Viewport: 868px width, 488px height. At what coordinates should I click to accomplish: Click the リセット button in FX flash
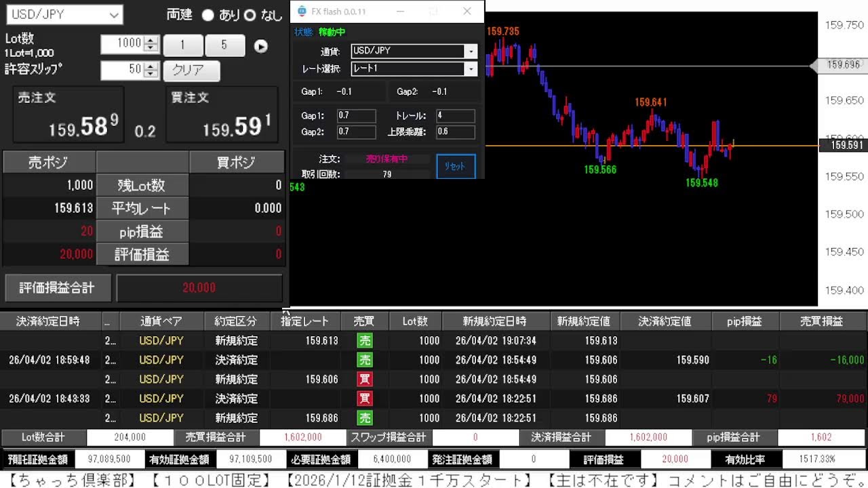456,166
